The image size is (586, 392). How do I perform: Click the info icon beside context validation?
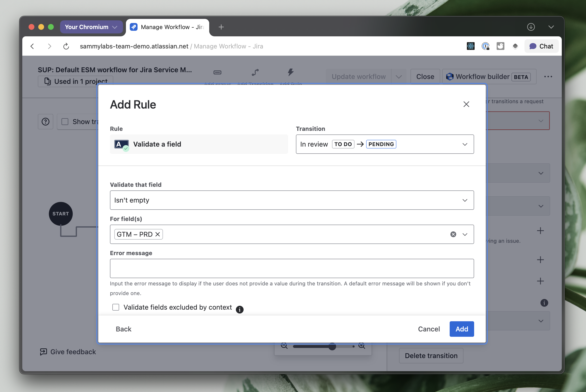tap(239, 309)
